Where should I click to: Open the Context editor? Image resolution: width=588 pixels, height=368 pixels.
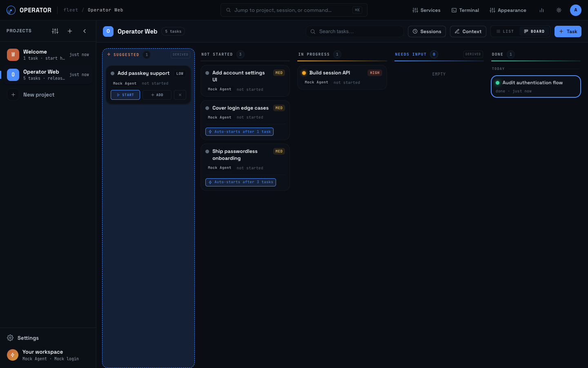click(x=468, y=31)
